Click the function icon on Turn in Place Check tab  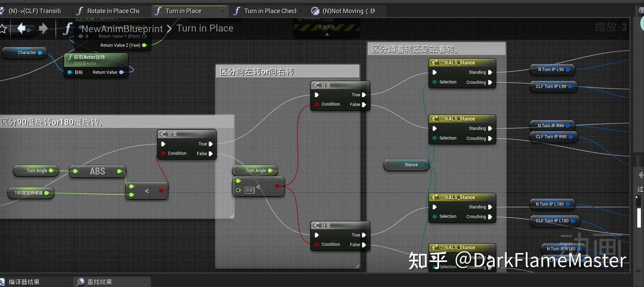coord(237,11)
